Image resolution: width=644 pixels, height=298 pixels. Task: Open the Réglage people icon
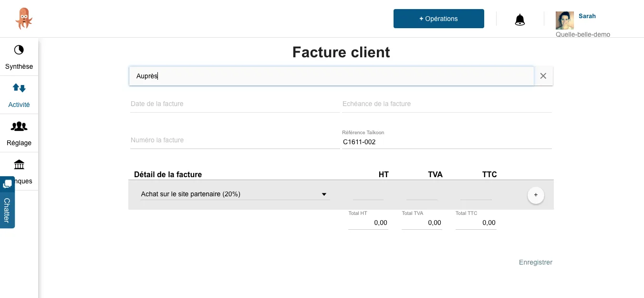pos(19,127)
